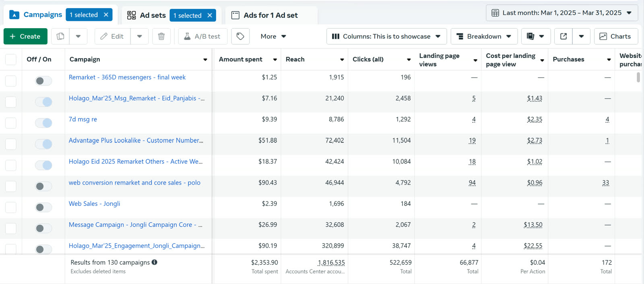This screenshot has width=644, height=284.
Task: Open the reports icon button
Action: [535, 36]
